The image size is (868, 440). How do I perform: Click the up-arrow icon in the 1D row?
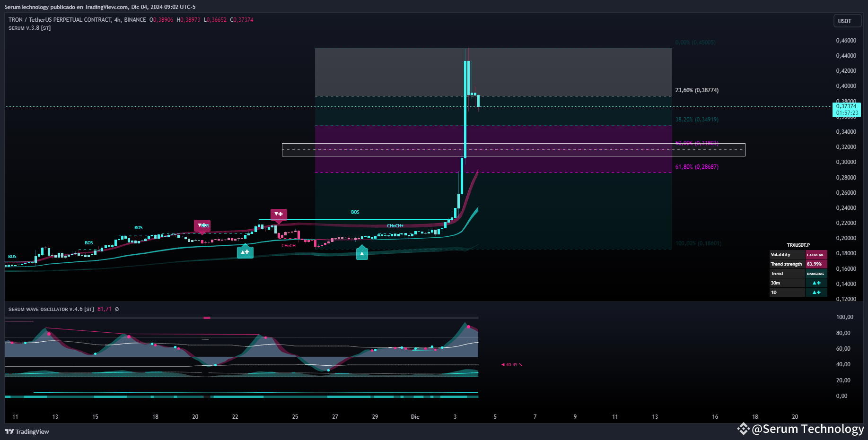816,293
